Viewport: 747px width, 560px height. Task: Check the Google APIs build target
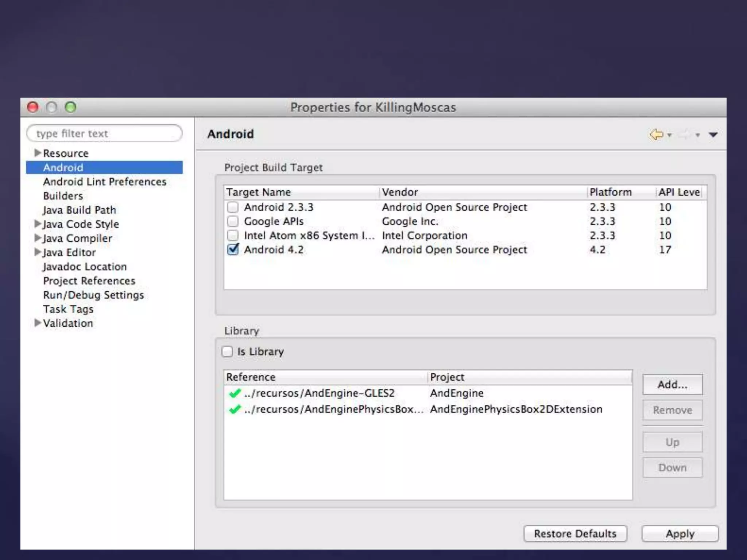(x=233, y=221)
